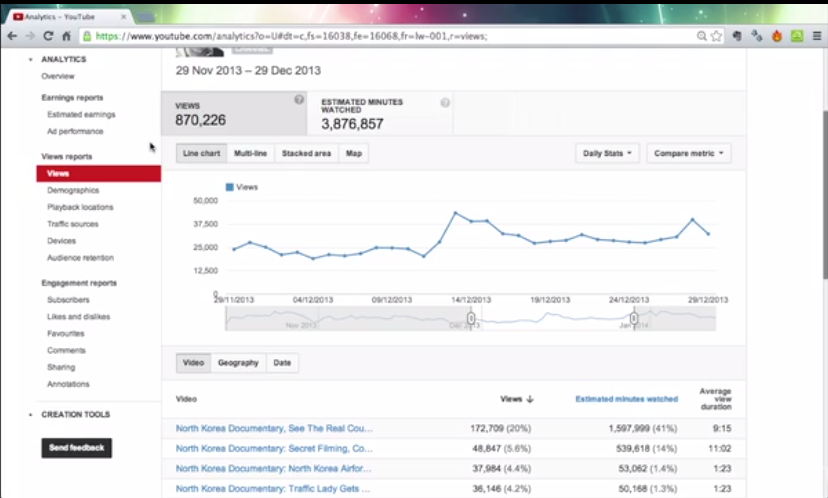This screenshot has height=498, width=828.
Task: Click the Average view duration column header
Action: [716, 399]
